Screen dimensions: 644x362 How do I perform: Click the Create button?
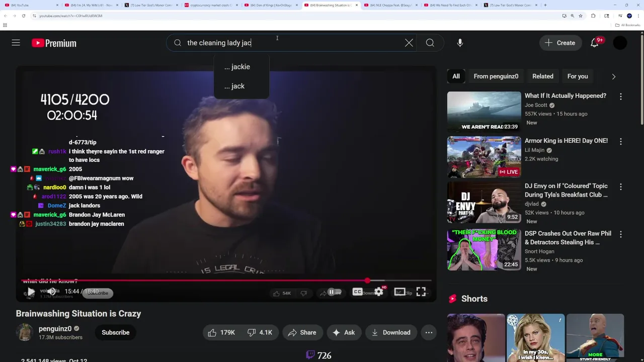(x=560, y=43)
